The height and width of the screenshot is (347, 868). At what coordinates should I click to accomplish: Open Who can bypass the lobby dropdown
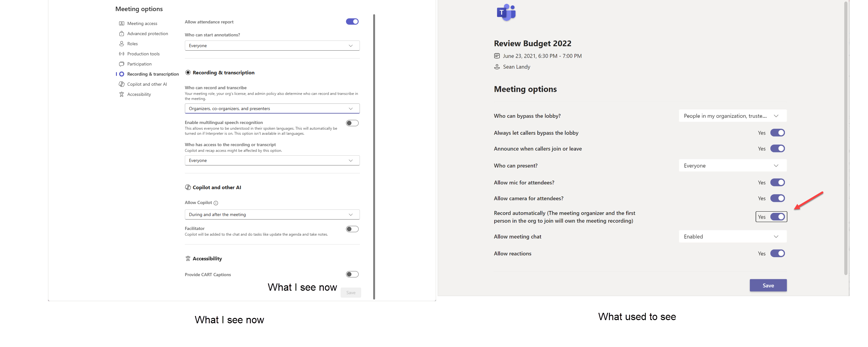732,116
